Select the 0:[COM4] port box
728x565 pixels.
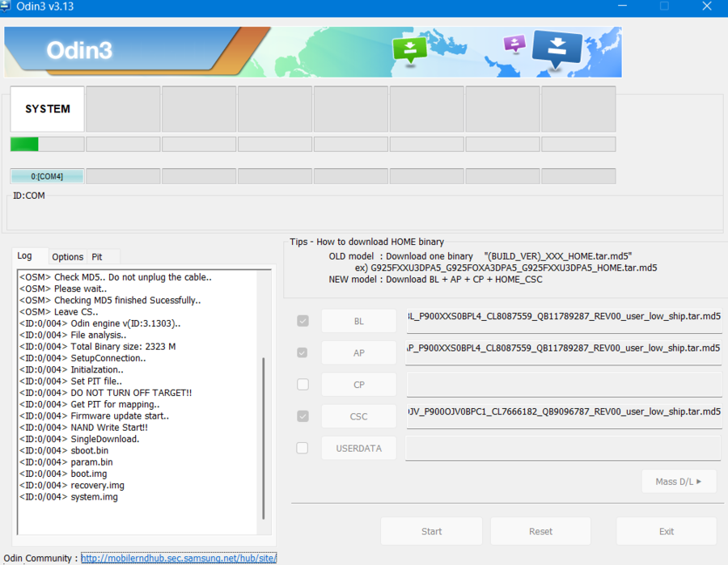pyautogui.click(x=48, y=176)
